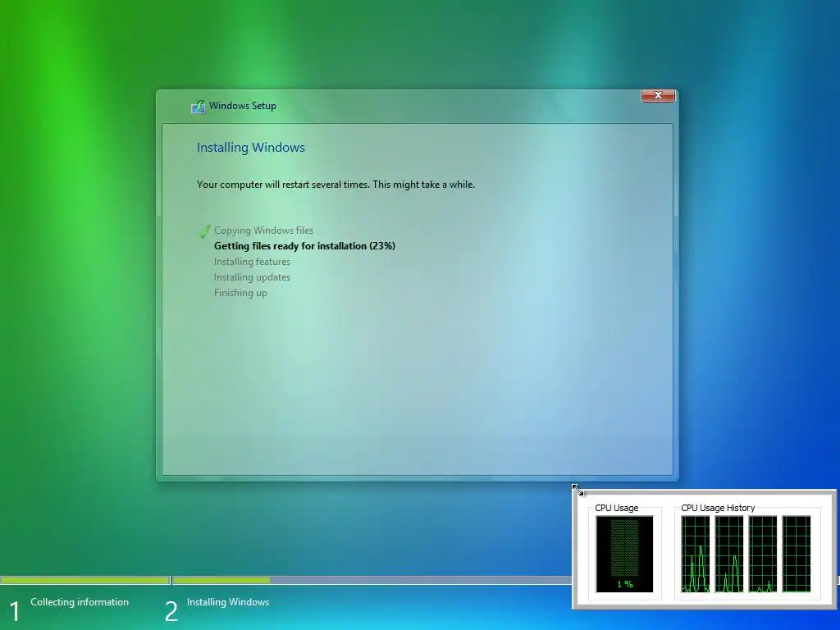
Task: Click 'Finishing up' step
Action: click(x=240, y=293)
